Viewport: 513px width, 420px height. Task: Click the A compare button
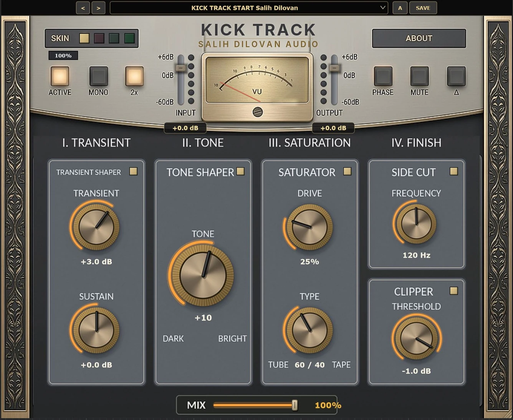pyautogui.click(x=400, y=8)
